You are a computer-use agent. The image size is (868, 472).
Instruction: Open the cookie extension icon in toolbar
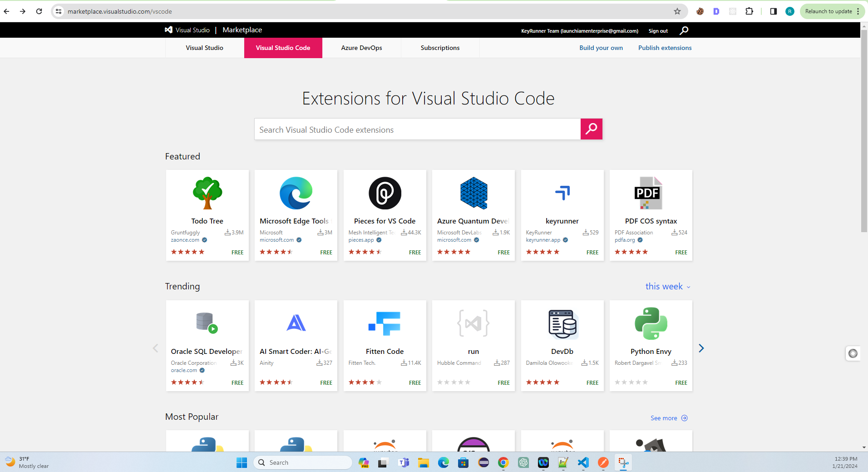click(700, 11)
